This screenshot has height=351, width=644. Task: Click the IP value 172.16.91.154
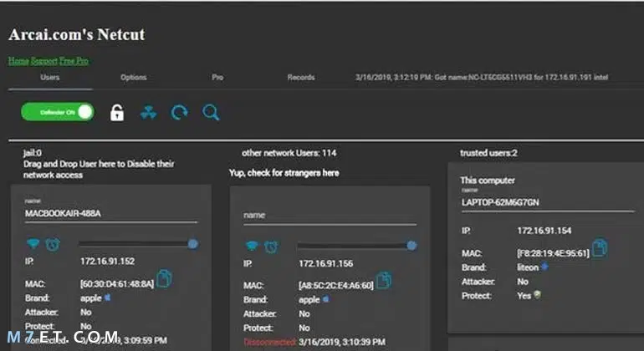(544, 231)
